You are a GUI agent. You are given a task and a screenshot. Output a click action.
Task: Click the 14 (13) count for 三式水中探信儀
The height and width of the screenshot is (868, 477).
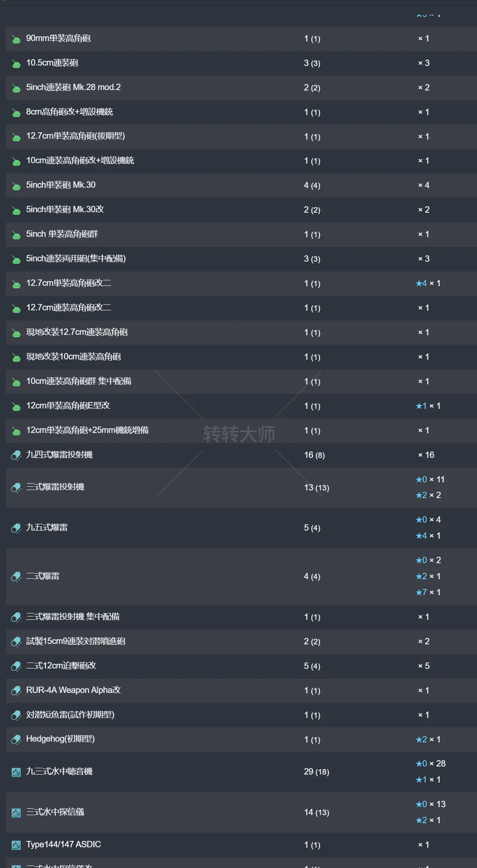(x=316, y=813)
